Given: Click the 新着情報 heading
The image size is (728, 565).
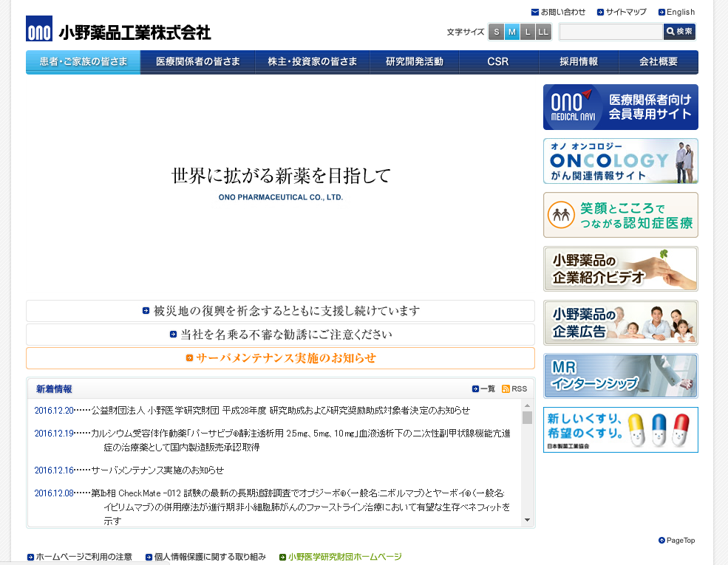Looking at the screenshot, I should point(54,389).
